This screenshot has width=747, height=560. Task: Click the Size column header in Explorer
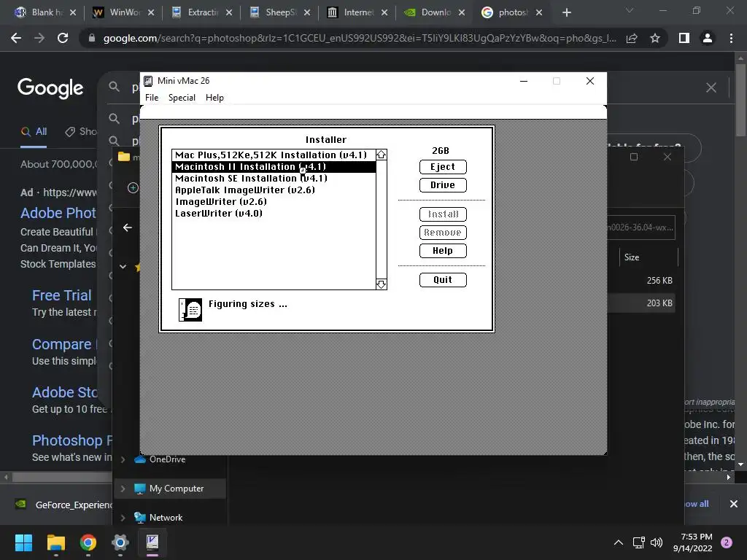632,257
